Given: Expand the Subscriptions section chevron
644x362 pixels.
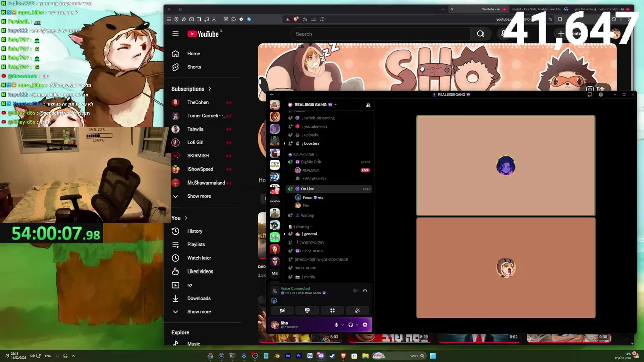Looking at the screenshot, I should tap(209, 89).
